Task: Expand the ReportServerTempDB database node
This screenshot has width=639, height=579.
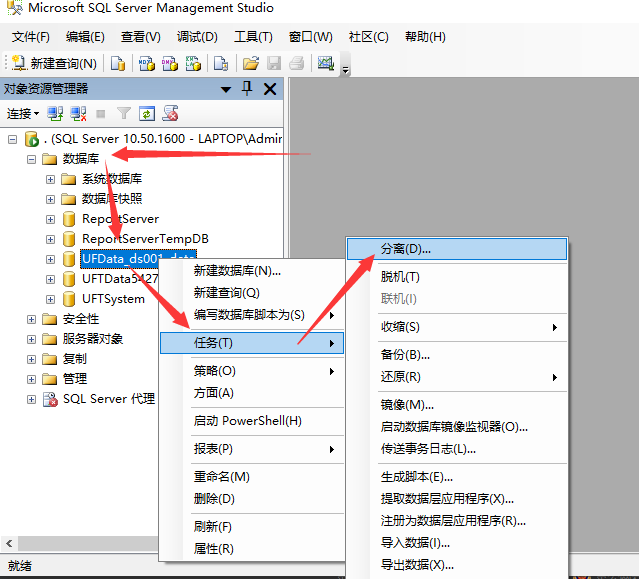Action: tap(50, 239)
